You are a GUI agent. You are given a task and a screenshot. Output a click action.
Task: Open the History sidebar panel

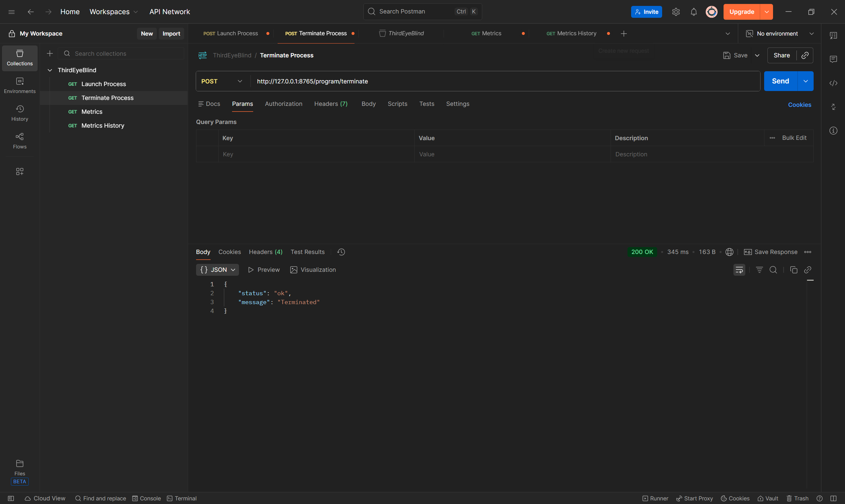(x=20, y=113)
